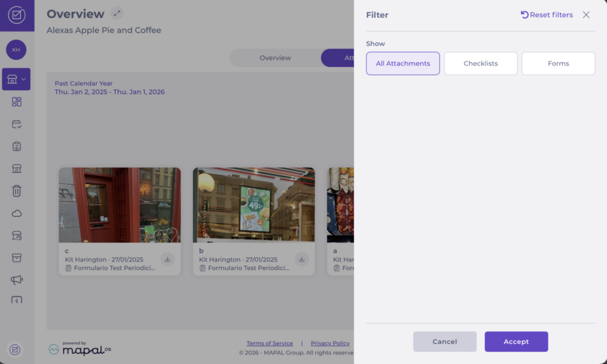Select the All Attachments filter option
The height and width of the screenshot is (364, 607).
[x=403, y=63]
